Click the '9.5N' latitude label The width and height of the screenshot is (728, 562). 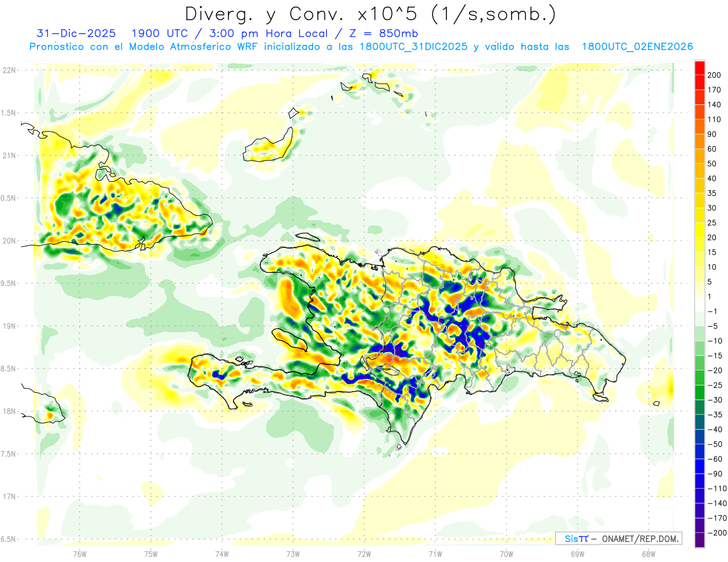pos(9,283)
